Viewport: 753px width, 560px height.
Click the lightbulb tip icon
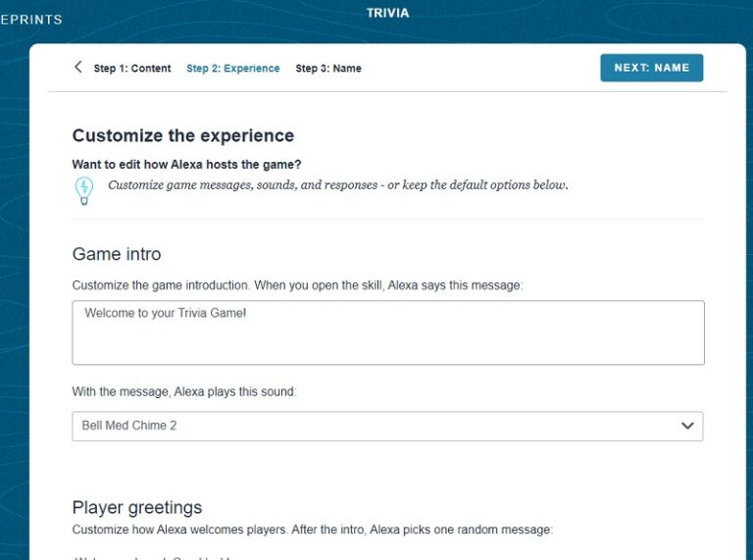(84, 190)
